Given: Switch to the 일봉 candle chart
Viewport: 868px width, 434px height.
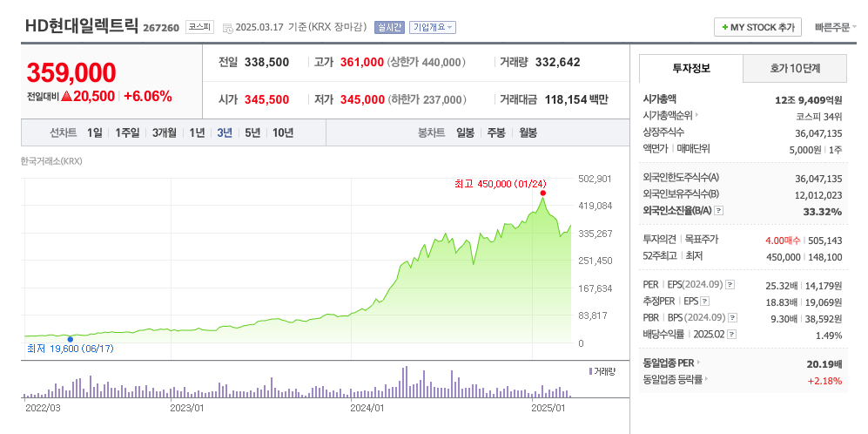Looking at the screenshot, I should pos(465,133).
